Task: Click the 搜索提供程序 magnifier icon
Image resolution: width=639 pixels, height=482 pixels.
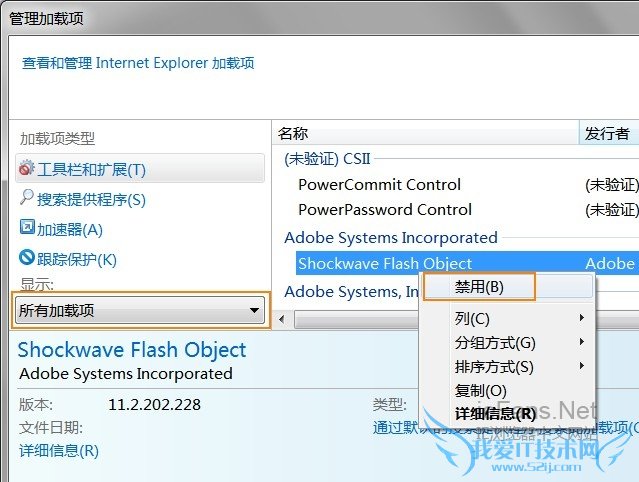Action: tap(27, 199)
